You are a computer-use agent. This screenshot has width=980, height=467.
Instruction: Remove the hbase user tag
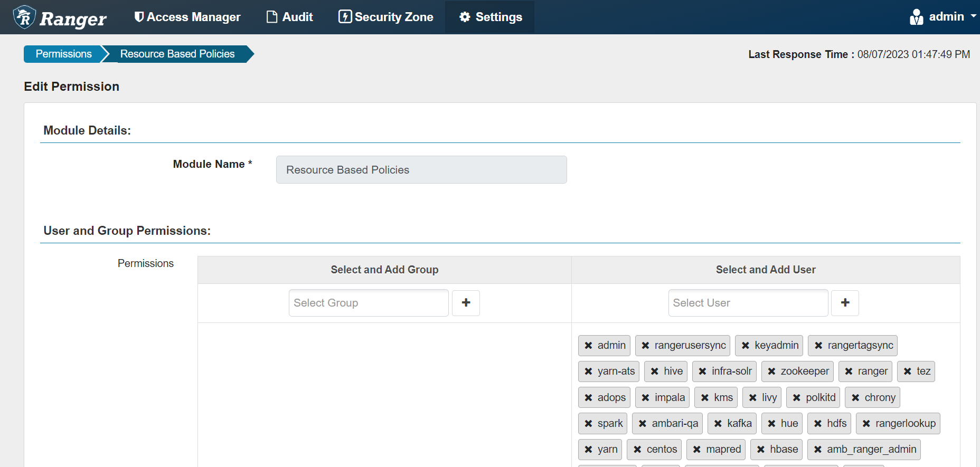click(x=760, y=450)
